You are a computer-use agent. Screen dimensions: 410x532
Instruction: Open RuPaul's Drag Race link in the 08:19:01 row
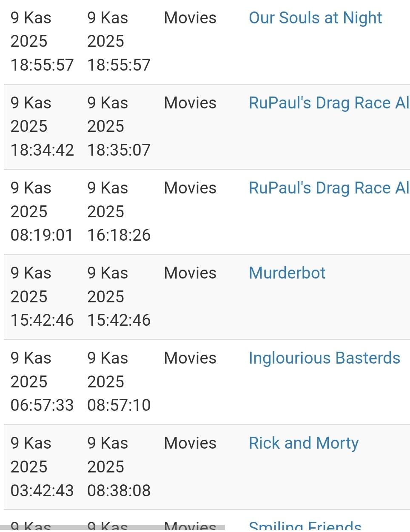(x=328, y=188)
